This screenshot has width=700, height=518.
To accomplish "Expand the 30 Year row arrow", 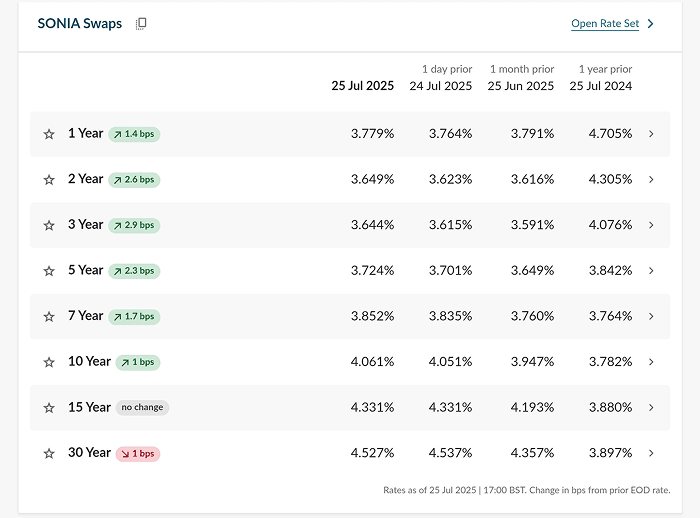I will 651,453.
